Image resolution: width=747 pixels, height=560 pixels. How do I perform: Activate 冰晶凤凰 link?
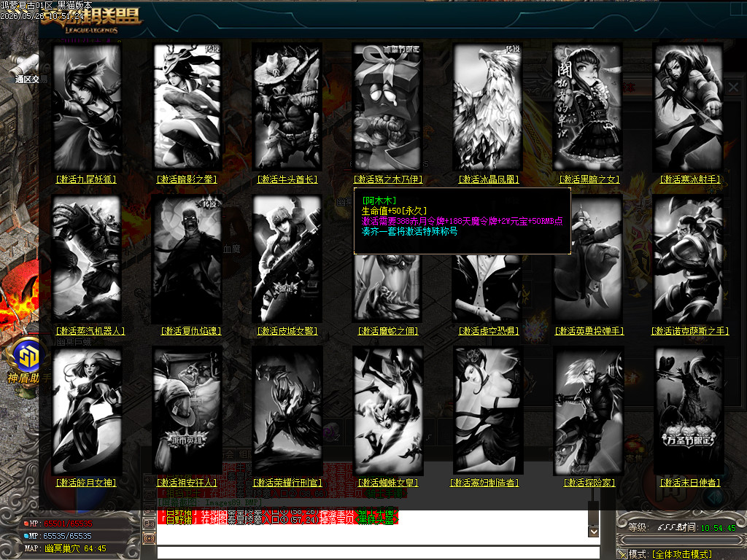488,179
